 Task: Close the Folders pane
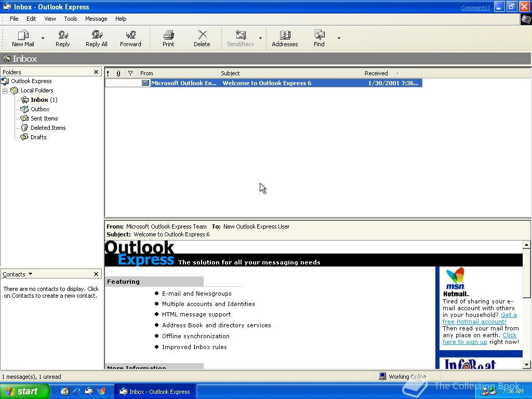[x=96, y=72]
